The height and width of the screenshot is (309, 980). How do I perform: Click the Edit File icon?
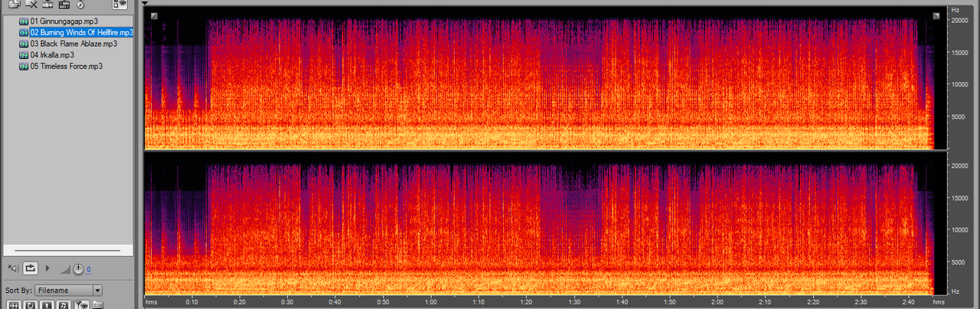64,5
